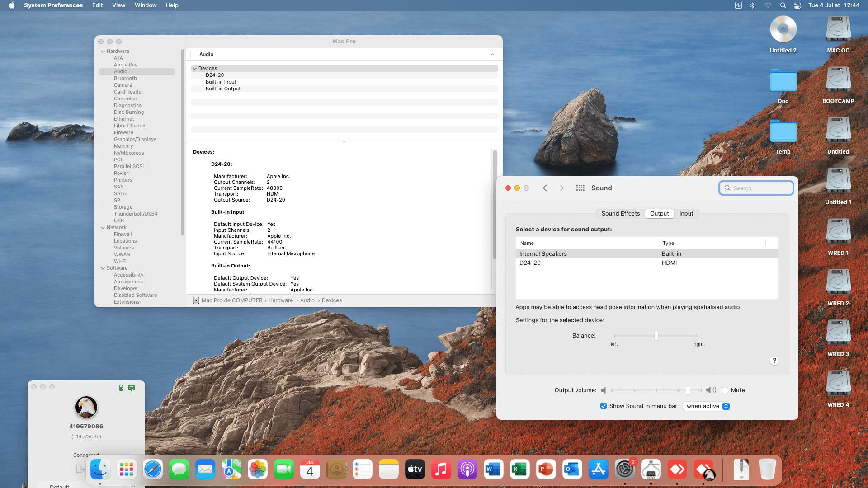Collapse the Devices disclosure triangle
This screenshot has width=868, height=488.
[195, 69]
